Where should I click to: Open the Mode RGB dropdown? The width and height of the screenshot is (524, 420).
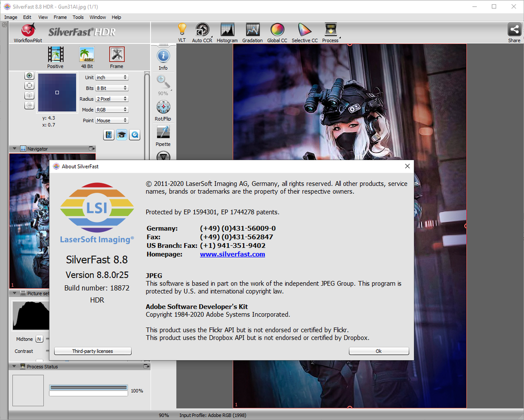112,110
